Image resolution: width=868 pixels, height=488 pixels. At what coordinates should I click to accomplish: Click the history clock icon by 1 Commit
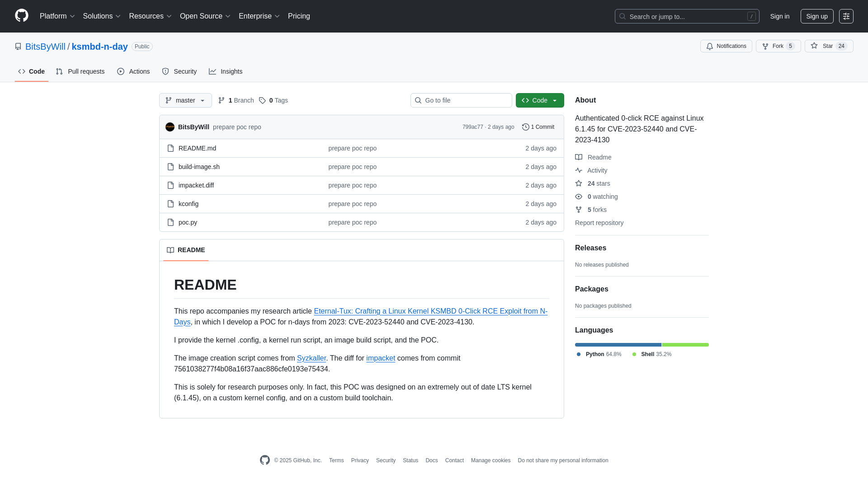[x=526, y=127]
